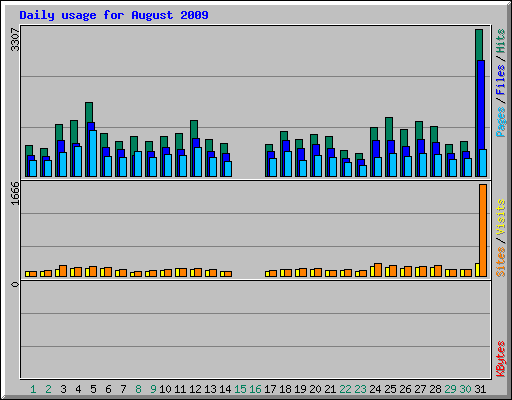Click the dark blue Files bar for day 31

481,105
